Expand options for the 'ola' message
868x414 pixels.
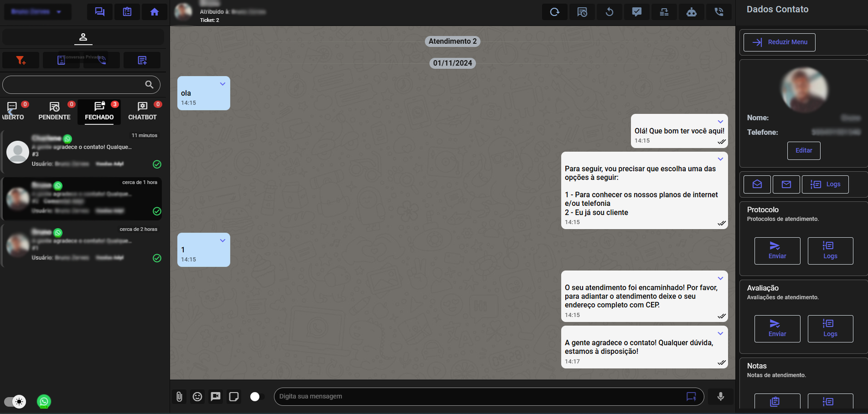(222, 84)
